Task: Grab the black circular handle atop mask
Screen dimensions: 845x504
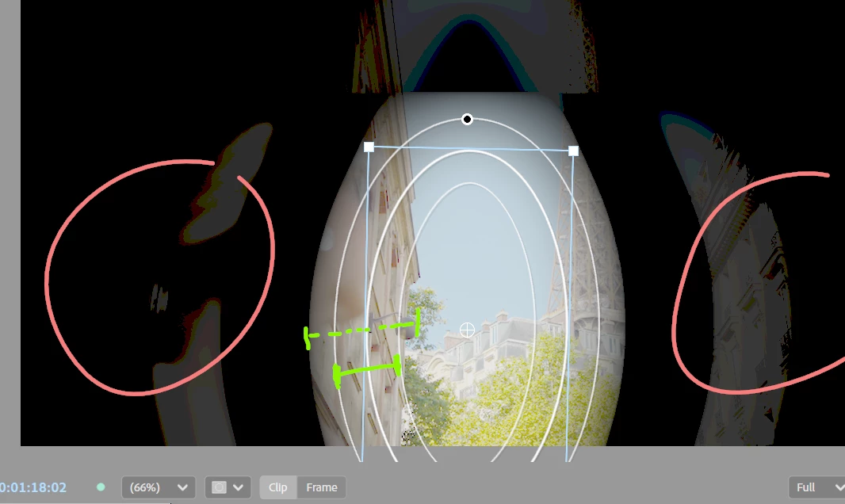Action: click(x=467, y=119)
